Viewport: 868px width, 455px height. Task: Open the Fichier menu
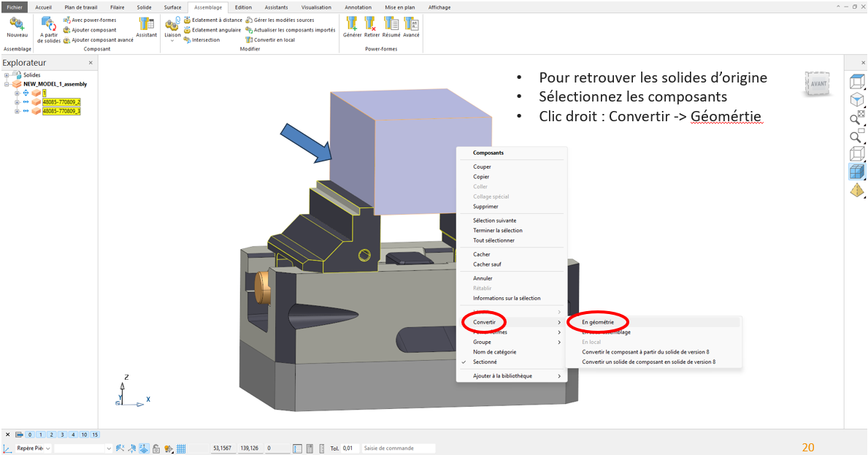tap(15, 7)
